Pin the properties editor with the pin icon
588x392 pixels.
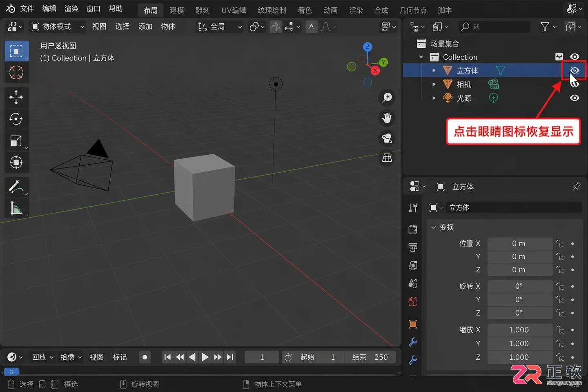[x=576, y=187]
